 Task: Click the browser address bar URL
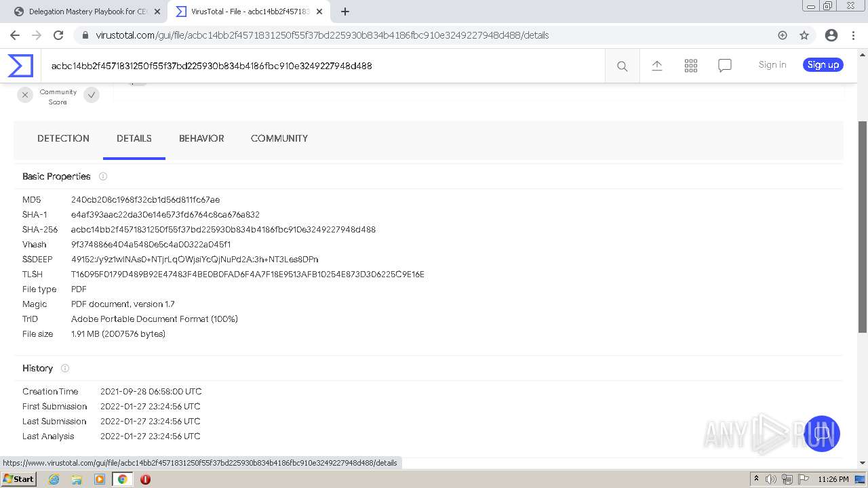click(323, 35)
